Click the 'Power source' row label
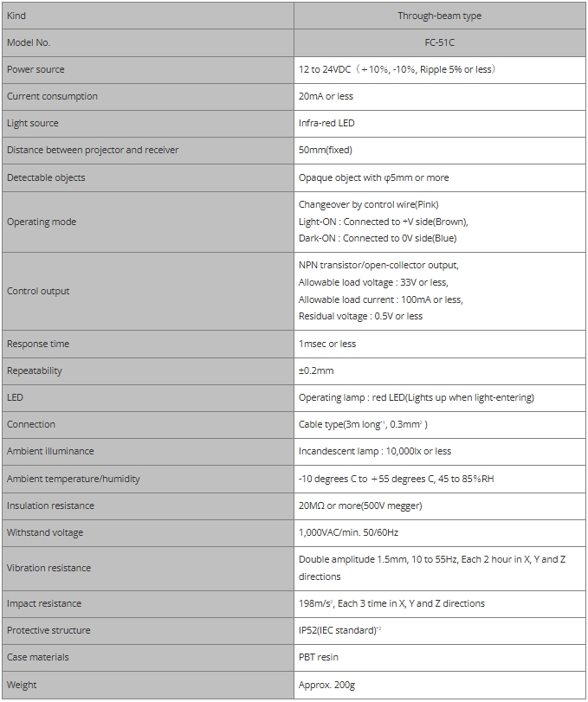This screenshot has height=702, width=588. (36, 69)
